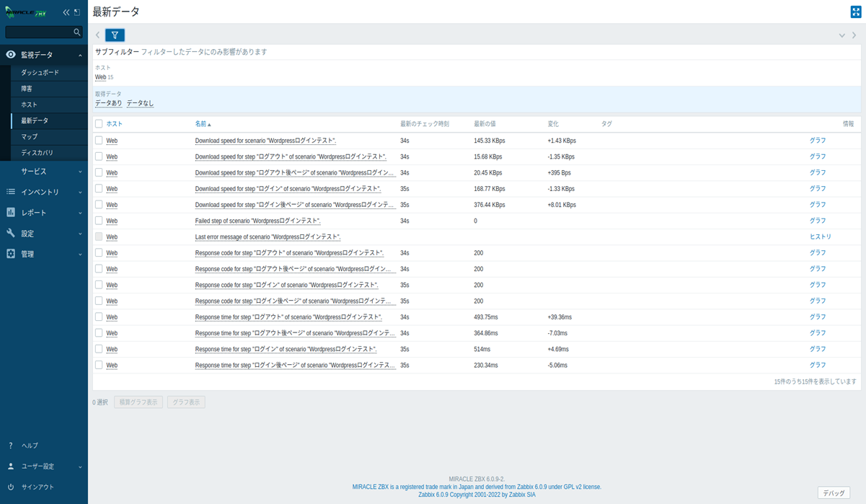Image resolution: width=866 pixels, height=504 pixels.
Task: Click ヒストリ link for Last error message
Action: tap(820, 236)
